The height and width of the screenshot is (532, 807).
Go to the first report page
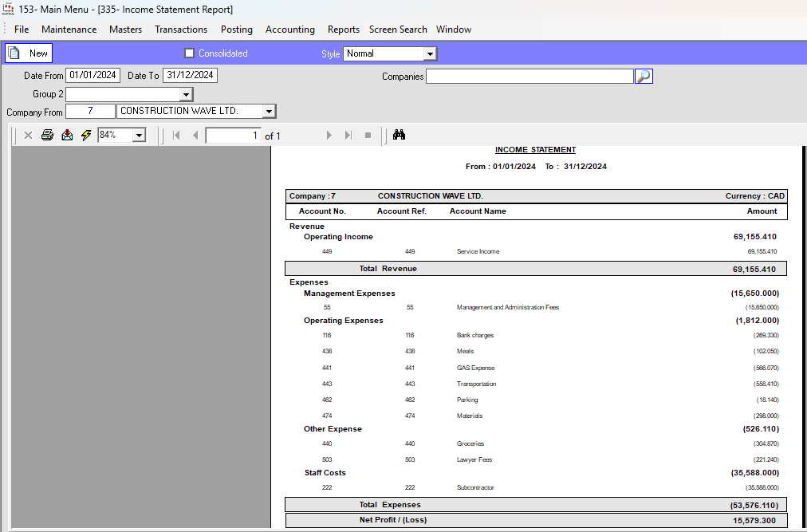(176, 136)
